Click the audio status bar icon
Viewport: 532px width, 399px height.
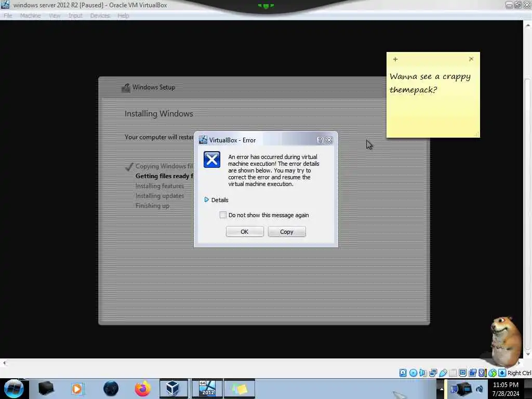click(x=423, y=373)
